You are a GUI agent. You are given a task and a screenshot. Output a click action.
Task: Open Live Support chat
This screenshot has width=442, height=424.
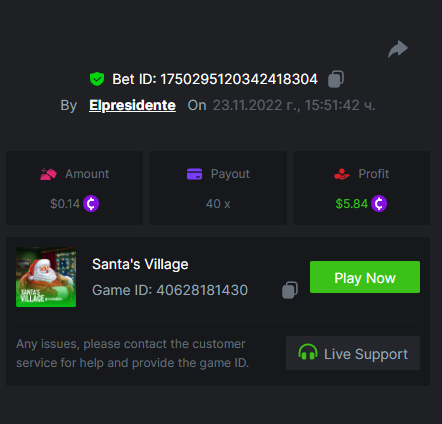tap(353, 353)
